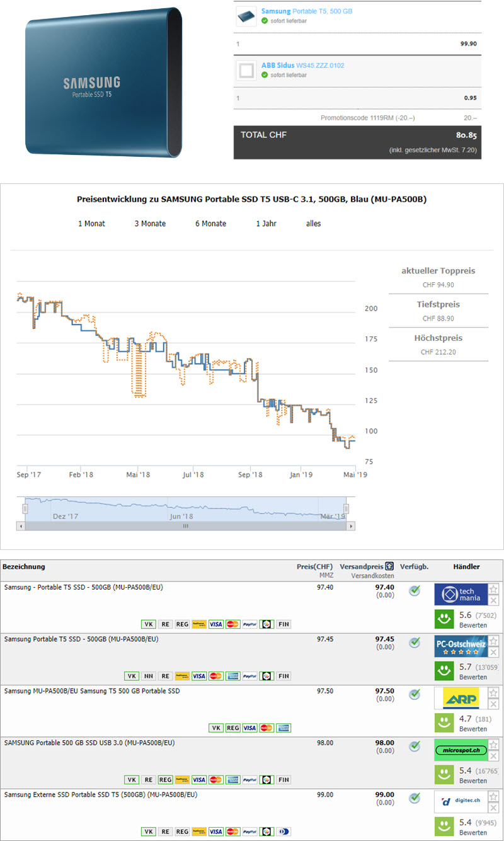Open the ABB Sidus WS45.ZZZ.0102 cart link

(302, 65)
